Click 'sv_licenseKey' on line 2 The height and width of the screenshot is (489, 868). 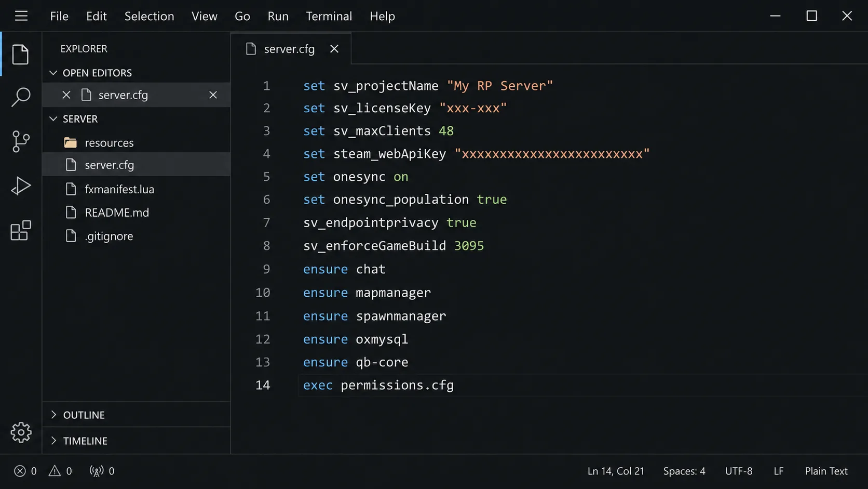(382, 108)
